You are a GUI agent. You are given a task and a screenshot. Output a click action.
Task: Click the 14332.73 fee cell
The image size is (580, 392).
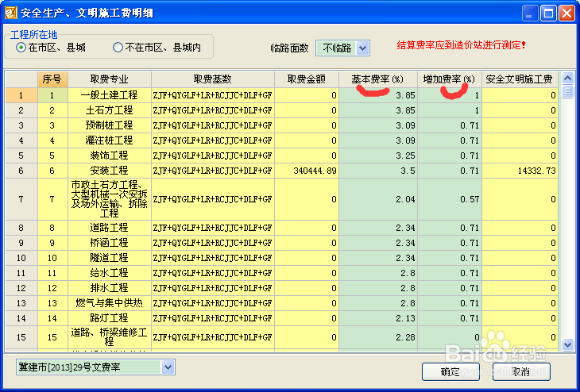tap(520, 171)
